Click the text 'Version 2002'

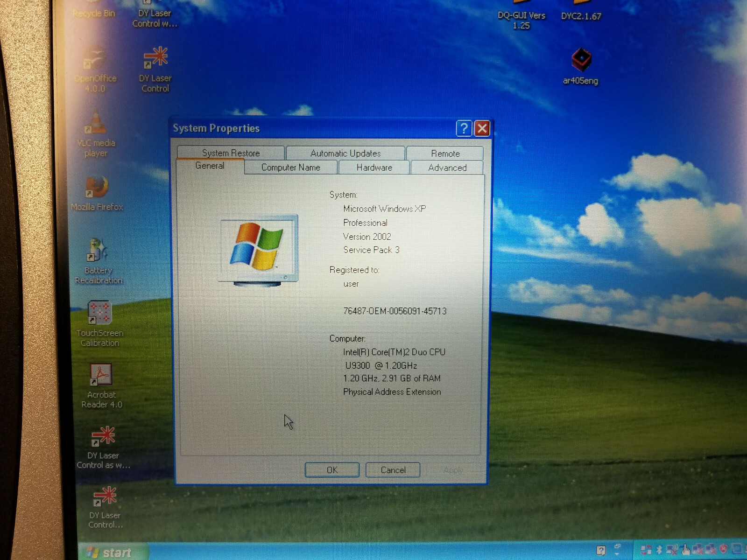pyautogui.click(x=367, y=237)
